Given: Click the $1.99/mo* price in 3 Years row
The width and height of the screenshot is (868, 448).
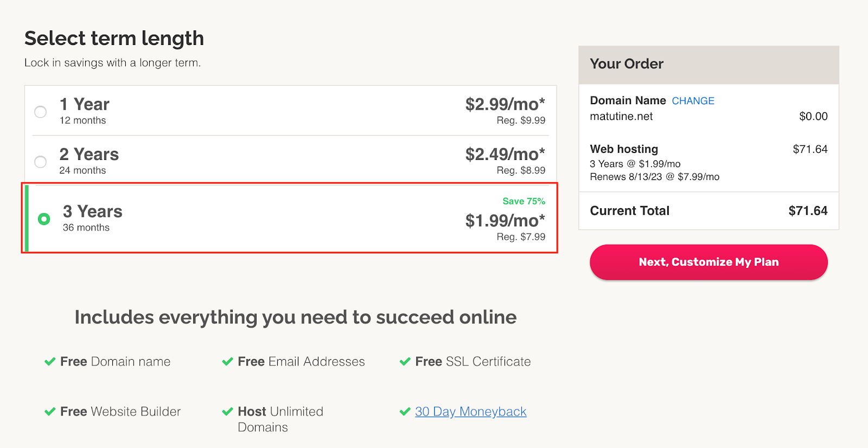Looking at the screenshot, I should coord(505,221).
